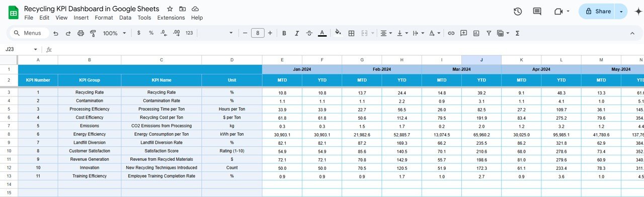This screenshot has width=644, height=197.
Task: Star this spreadsheet document
Action: [x=170, y=9]
